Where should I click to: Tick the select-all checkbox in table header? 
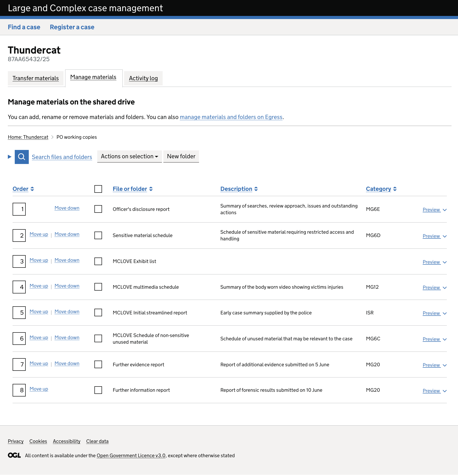(98, 189)
